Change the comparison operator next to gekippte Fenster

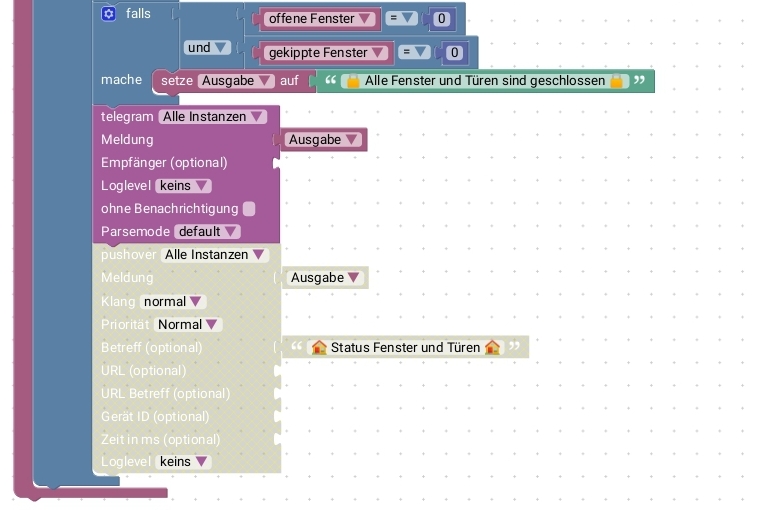tap(414, 52)
